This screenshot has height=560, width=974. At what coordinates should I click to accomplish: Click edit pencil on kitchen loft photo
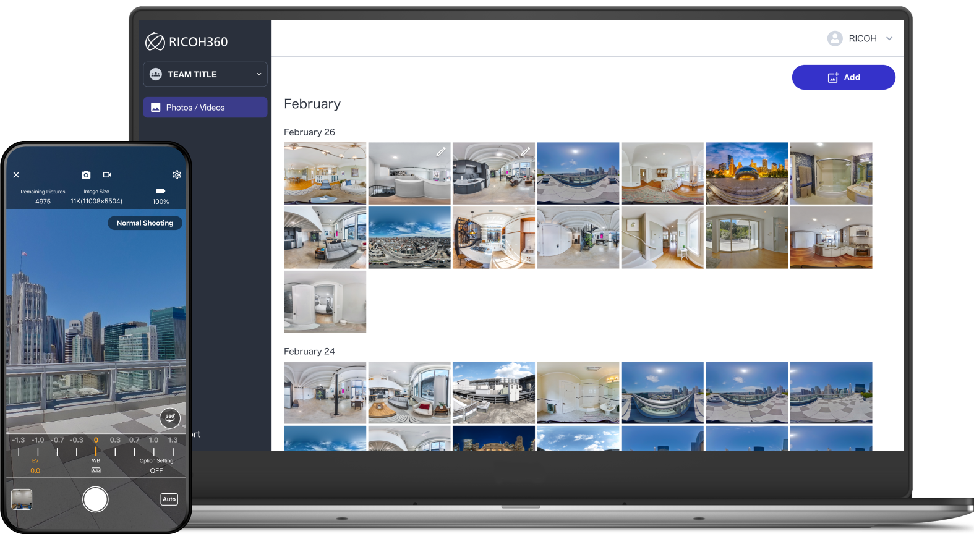point(525,151)
